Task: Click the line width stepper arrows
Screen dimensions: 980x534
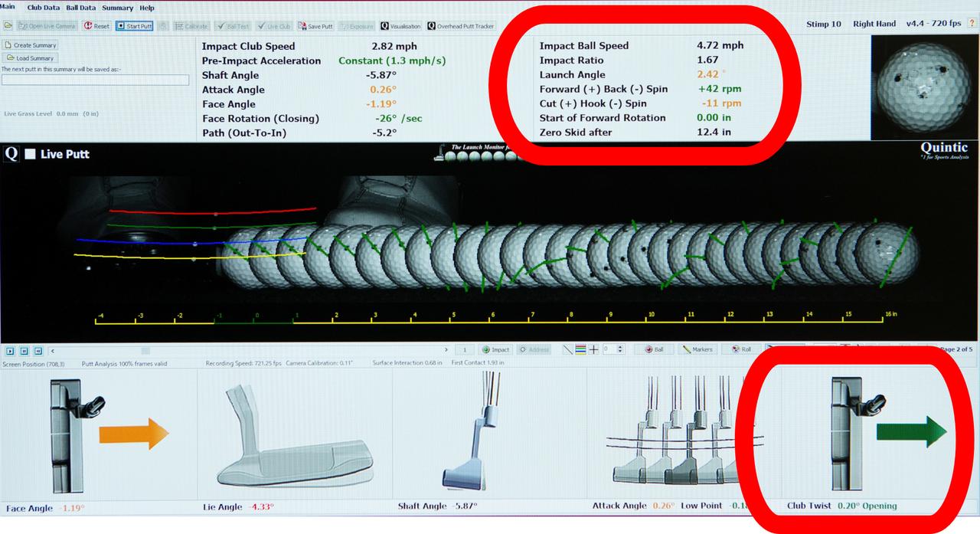Action: coord(620,349)
